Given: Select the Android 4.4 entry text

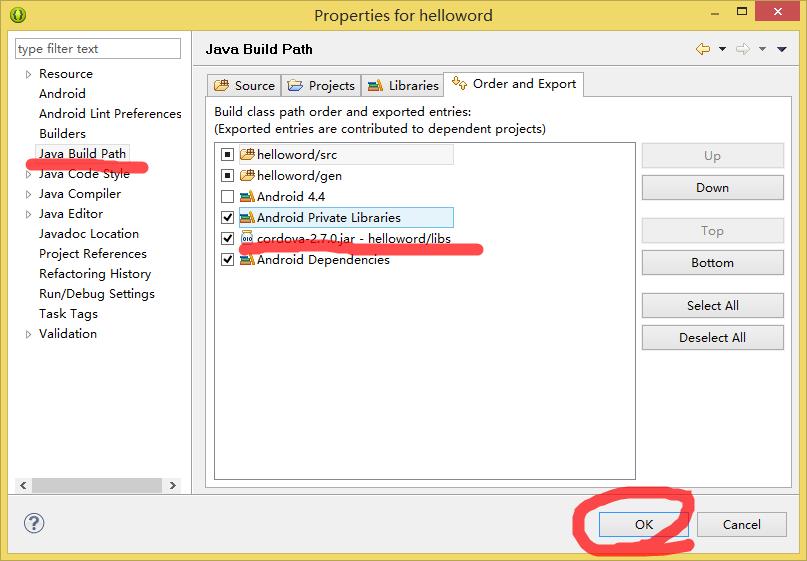Looking at the screenshot, I should tap(291, 197).
